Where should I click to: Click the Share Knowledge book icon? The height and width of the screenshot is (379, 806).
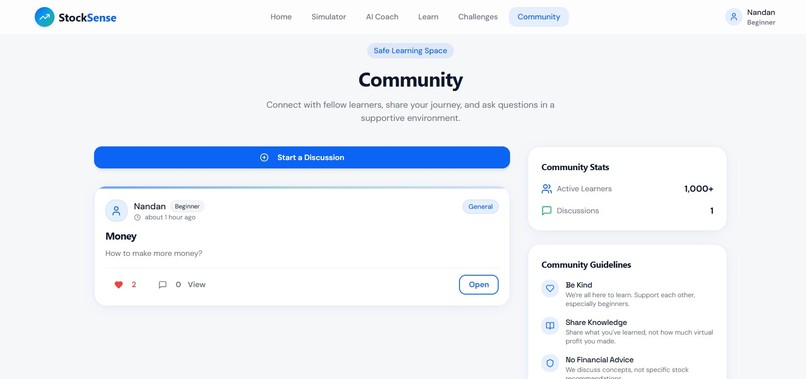click(550, 326)
